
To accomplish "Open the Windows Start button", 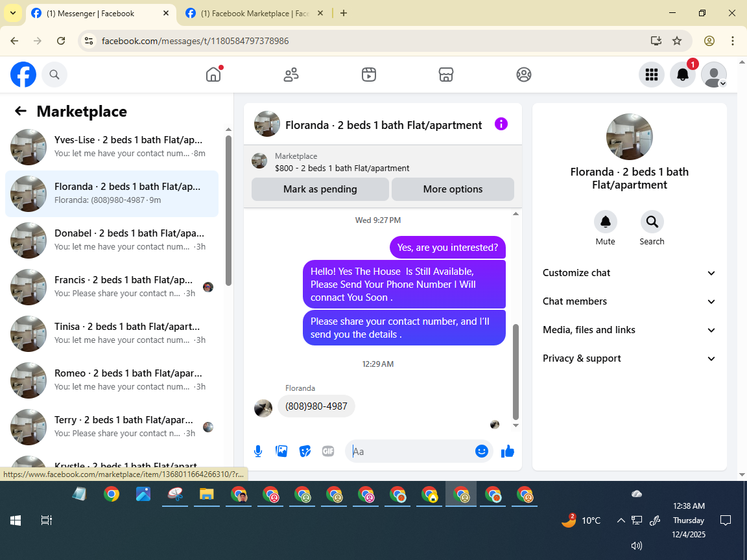I will coord(16,520).
